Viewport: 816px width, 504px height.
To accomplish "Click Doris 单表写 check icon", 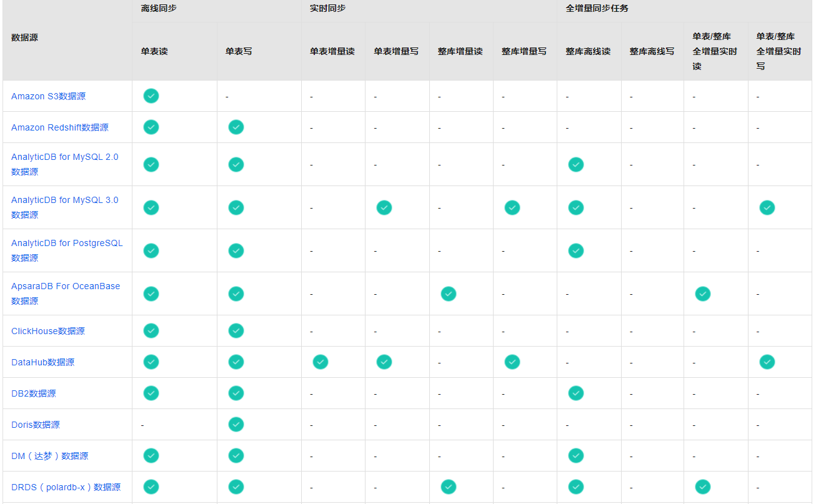I will pyautogui.click(x=236, y=425).
